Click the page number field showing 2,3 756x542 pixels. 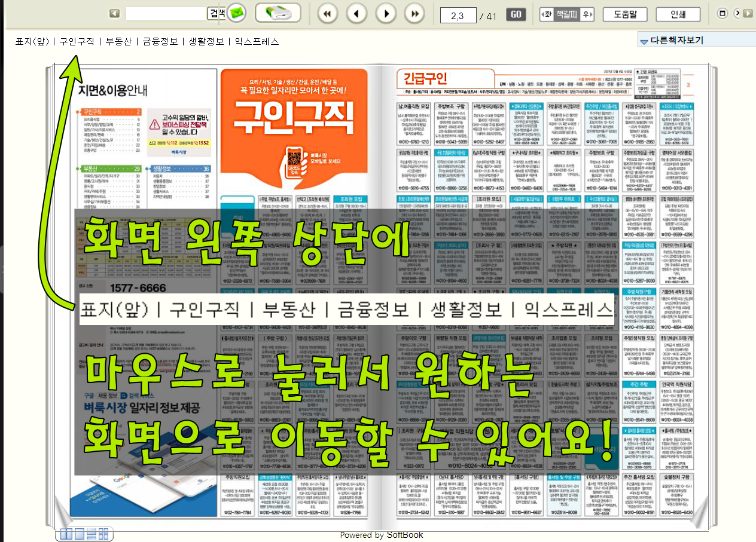tap(458, 16)
